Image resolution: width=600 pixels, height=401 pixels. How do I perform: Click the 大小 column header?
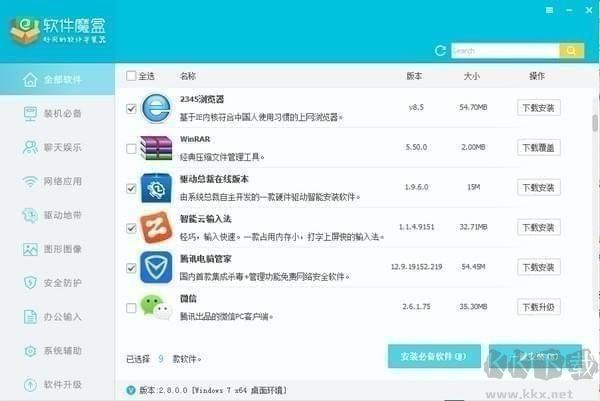click(x=471, y=76)
